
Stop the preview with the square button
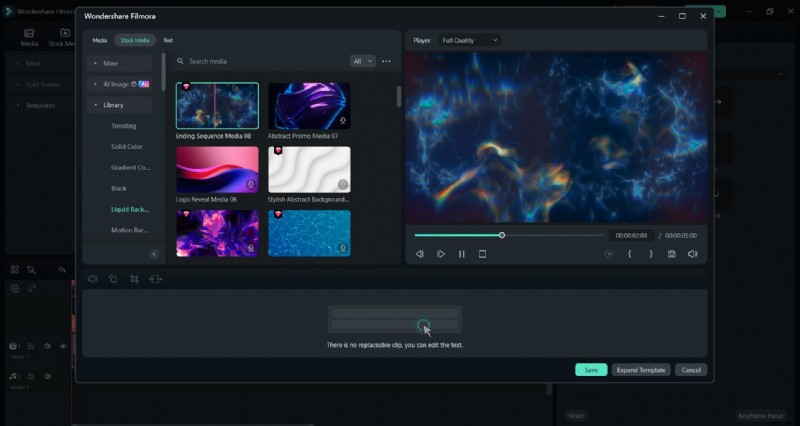coord(482,254)
